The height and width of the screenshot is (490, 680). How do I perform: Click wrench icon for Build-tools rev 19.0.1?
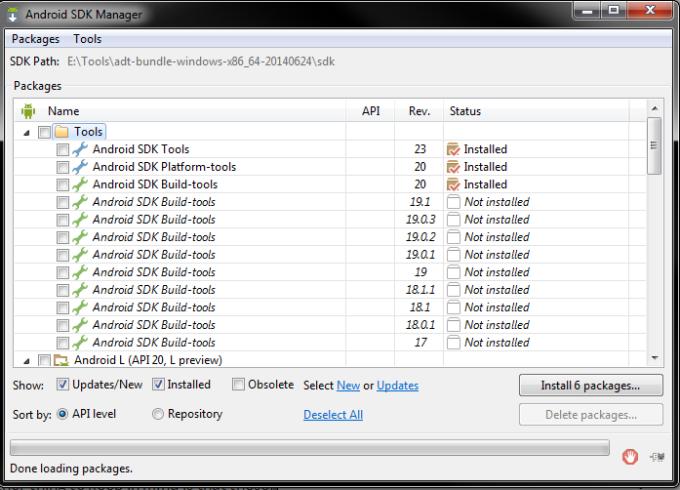click(80, 255)
